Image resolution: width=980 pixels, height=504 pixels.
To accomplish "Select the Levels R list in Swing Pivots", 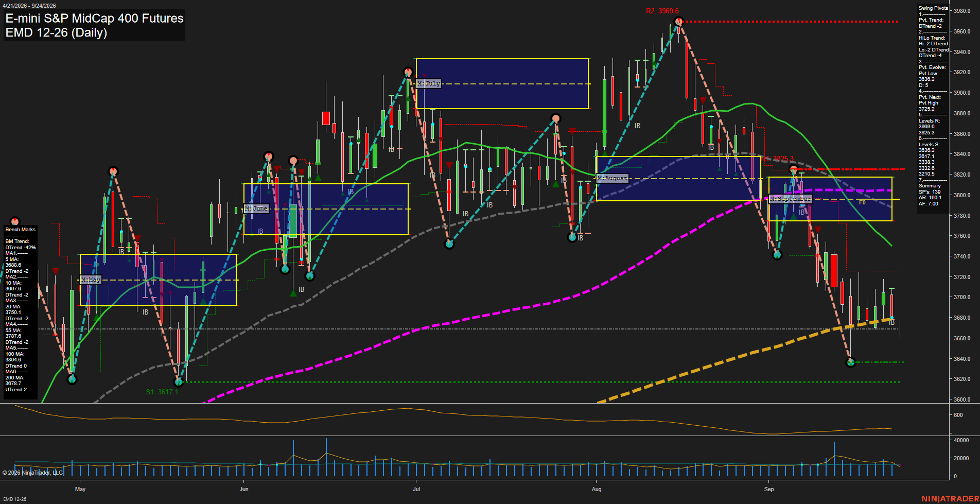I will 929,127.
